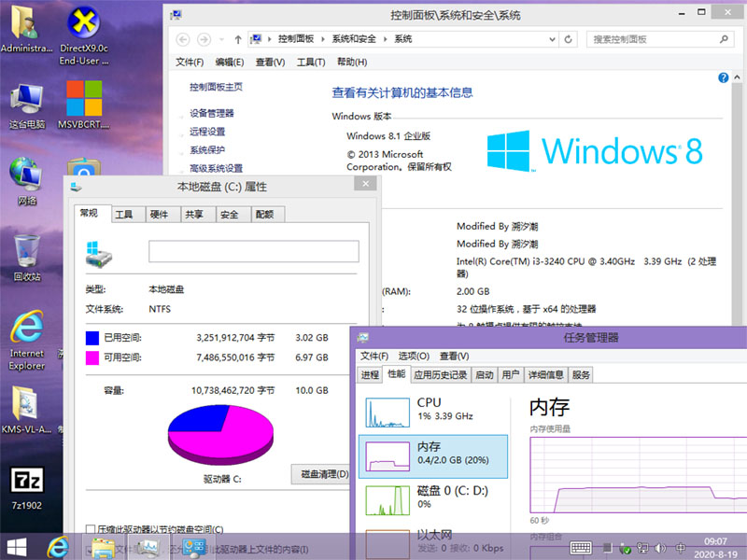Open the blue Help question mark icon
This screenshot has height=560, width=747.
click(723, 77)
